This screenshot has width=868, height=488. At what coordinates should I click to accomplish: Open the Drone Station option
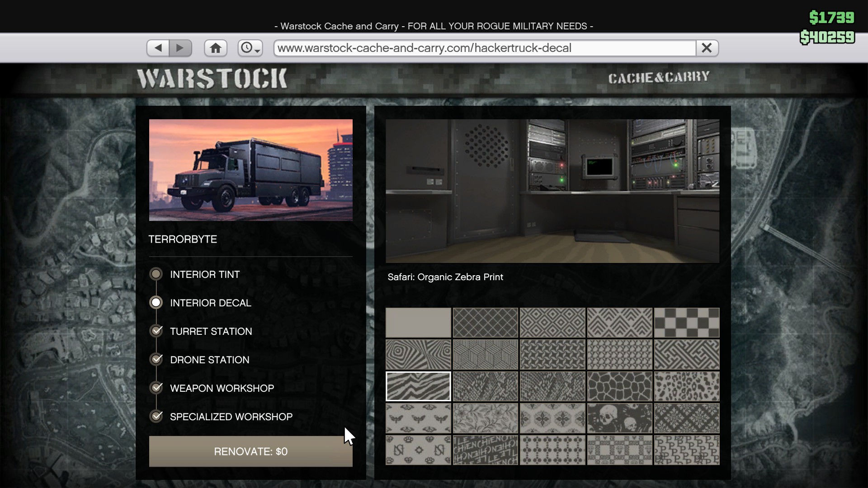(x=209, y=360)
